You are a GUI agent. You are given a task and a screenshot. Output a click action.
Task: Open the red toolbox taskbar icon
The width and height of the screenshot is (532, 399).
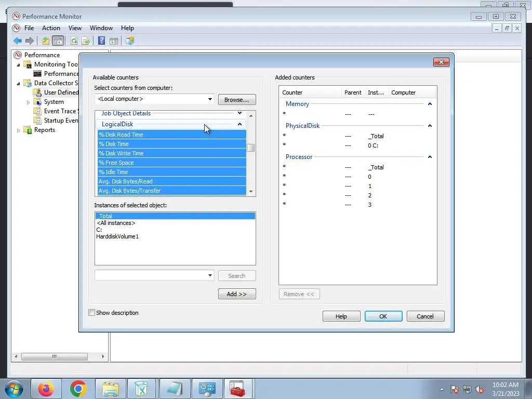pyautogui.click(x=237, y=389)
